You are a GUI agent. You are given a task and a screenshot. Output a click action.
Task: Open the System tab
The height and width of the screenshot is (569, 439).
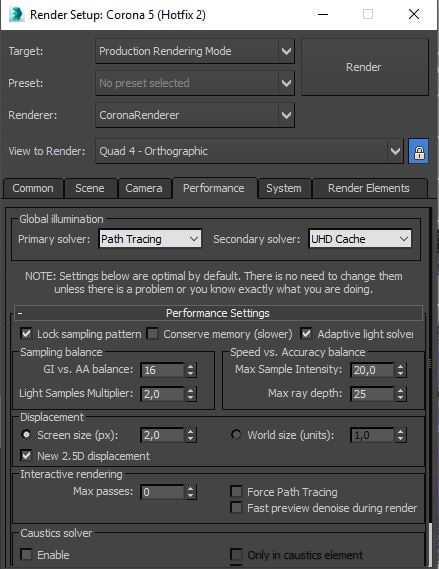click(284, 188)
